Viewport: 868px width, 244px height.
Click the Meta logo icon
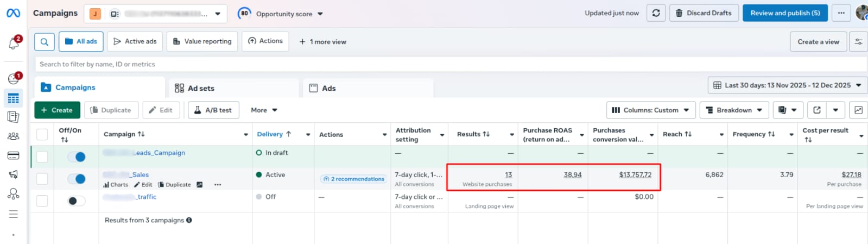tap(13, 13)
